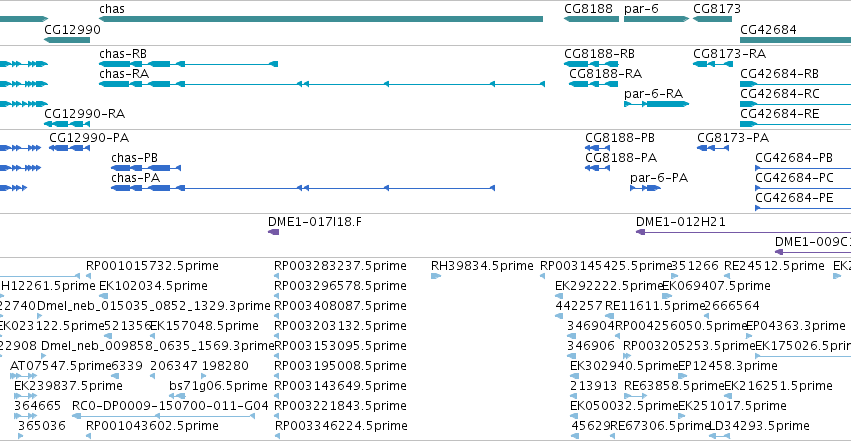Select EST RP003145425.5prime

pyautogui.click(x=606, y=266)
